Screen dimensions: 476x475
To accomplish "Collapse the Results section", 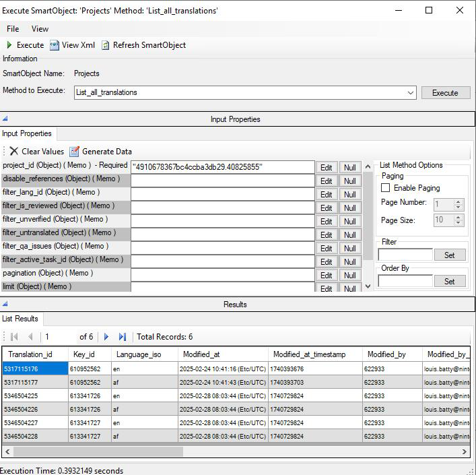I will 5,304.
